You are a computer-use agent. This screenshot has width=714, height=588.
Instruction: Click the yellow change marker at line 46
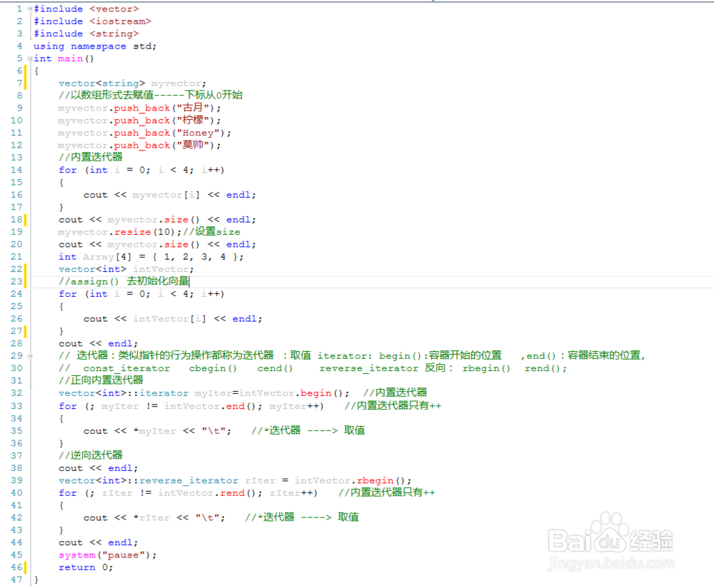tap(26, 567)
